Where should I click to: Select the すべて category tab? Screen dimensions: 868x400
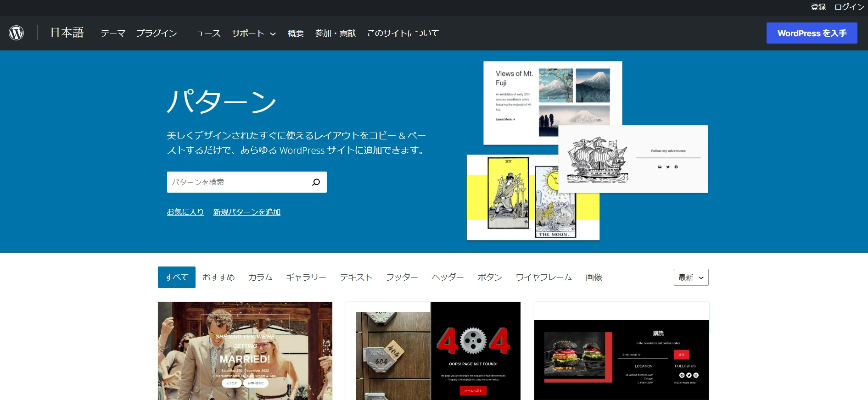pyautogui.click(x=177, y=277)
